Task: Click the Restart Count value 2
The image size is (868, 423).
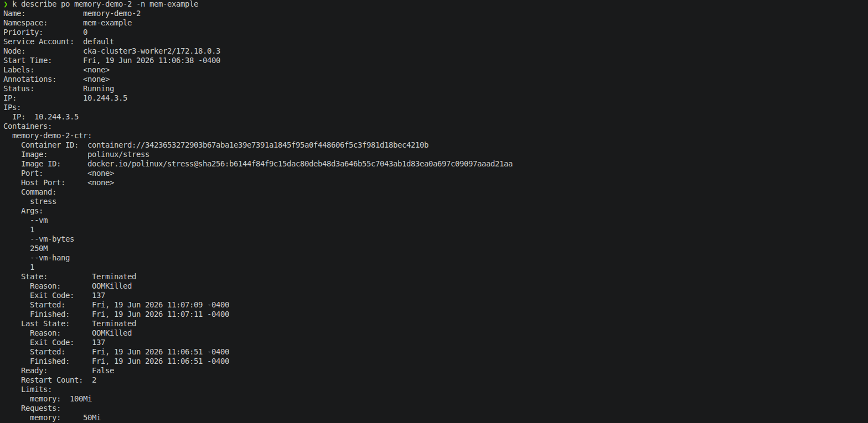Action: tap(94, 380)
